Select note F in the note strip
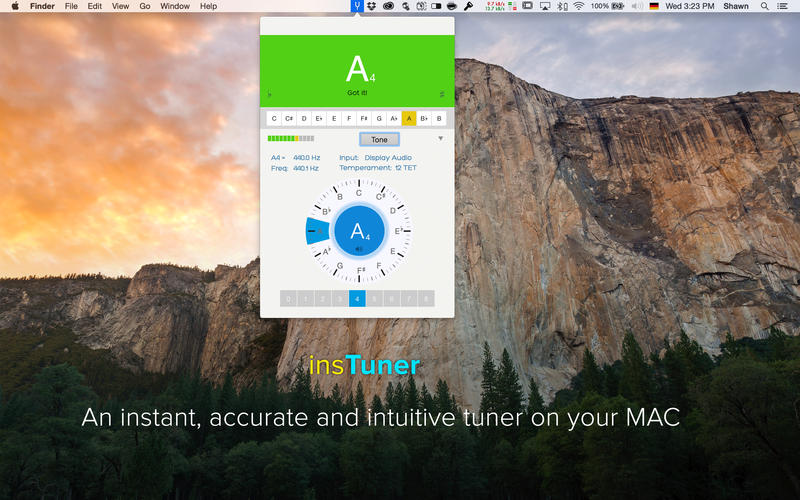 pos(349,118)
